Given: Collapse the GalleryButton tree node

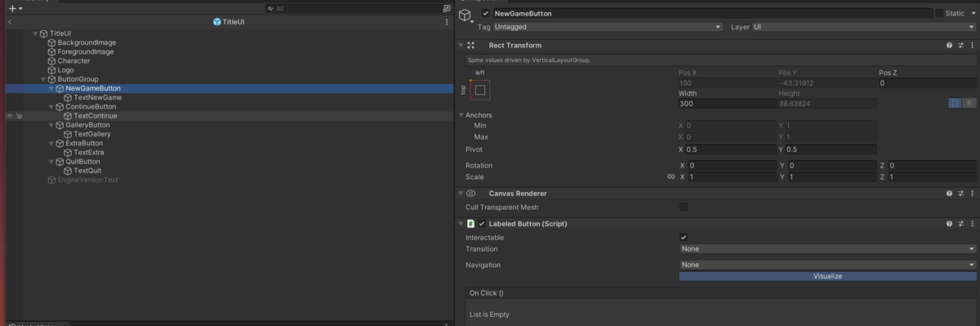Looking at the screenshot, I should click(x=51, y=125).
